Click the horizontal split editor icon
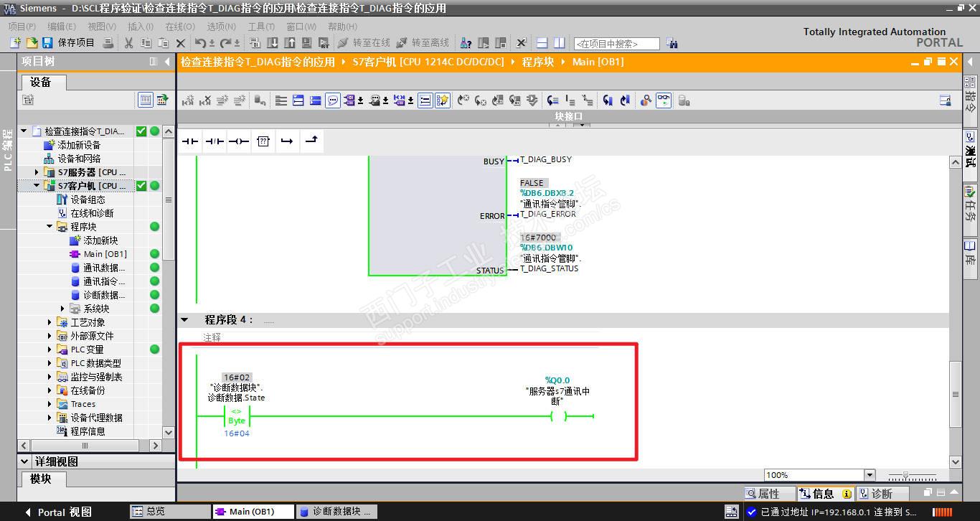The image size is (980, 521). (542, 43)
